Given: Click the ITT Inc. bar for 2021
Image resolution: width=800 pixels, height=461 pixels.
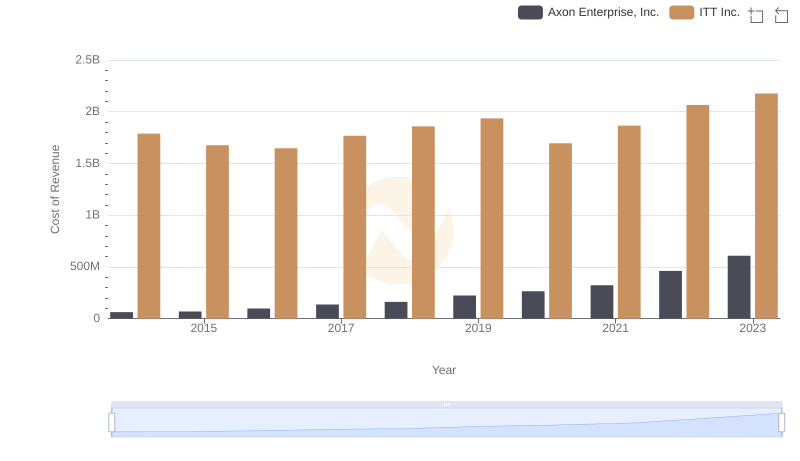Looking at the screenshot, I should (x=629, y=222).
